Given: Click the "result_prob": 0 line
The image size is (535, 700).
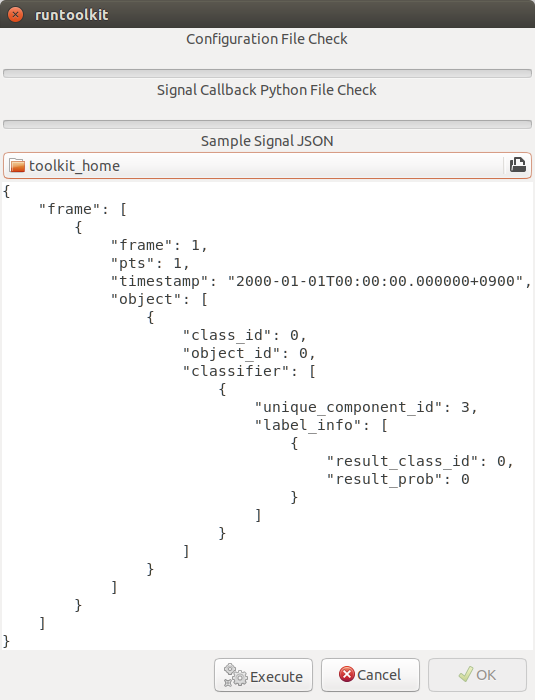Looking at the screenshot, I should pyautogui.click(x=397, y=479).
